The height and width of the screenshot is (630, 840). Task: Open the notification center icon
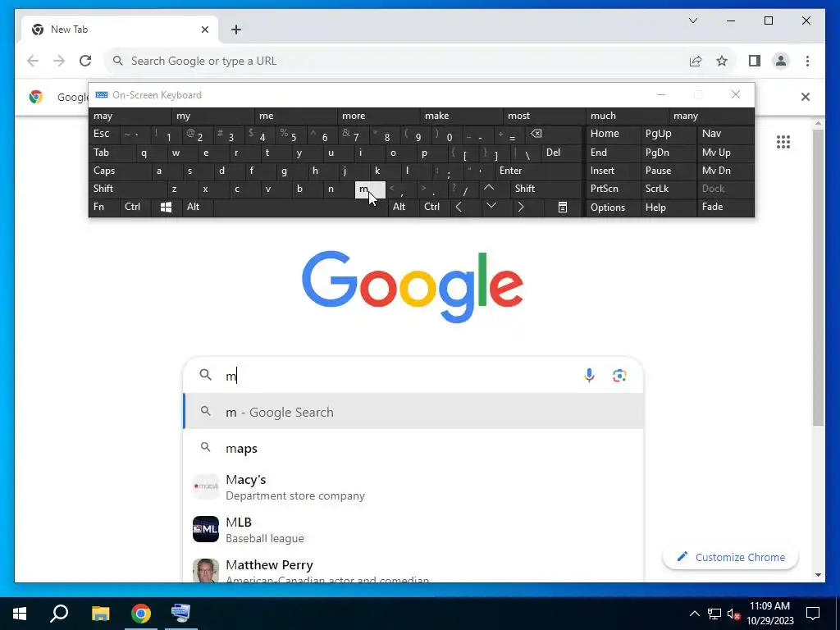pyautogui.click(x=813, y=614)
